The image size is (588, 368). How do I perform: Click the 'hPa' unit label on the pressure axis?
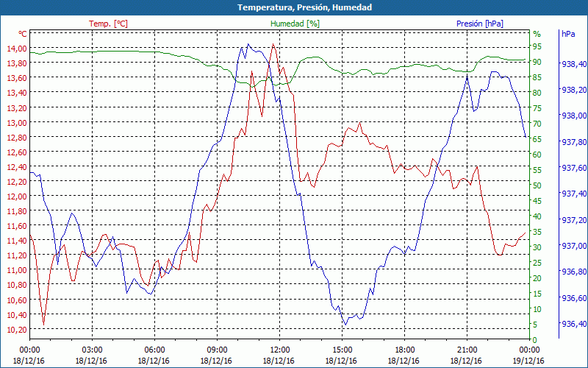(x=568, y=34)
